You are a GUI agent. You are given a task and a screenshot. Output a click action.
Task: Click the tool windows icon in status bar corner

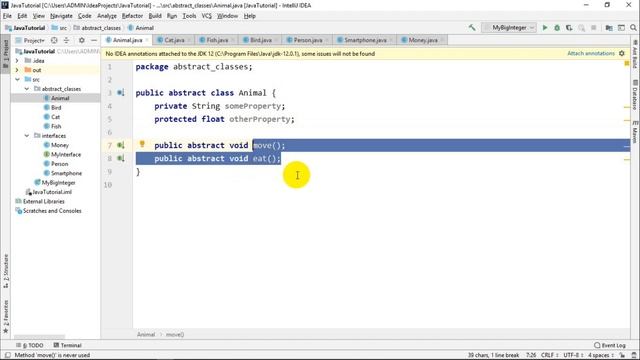point(7,355)
